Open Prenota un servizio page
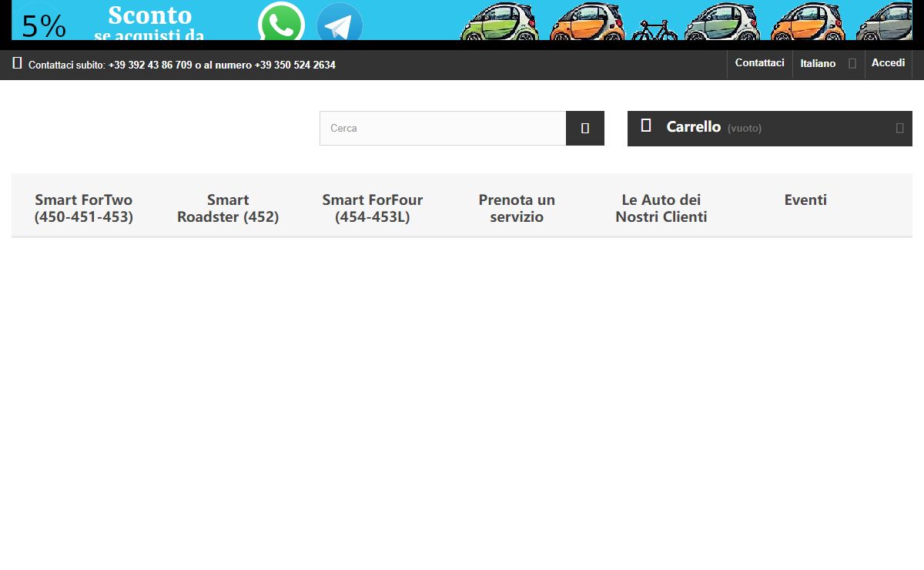Screen dimensions: 924x570 pyautogui.click(x=517, y=208)
